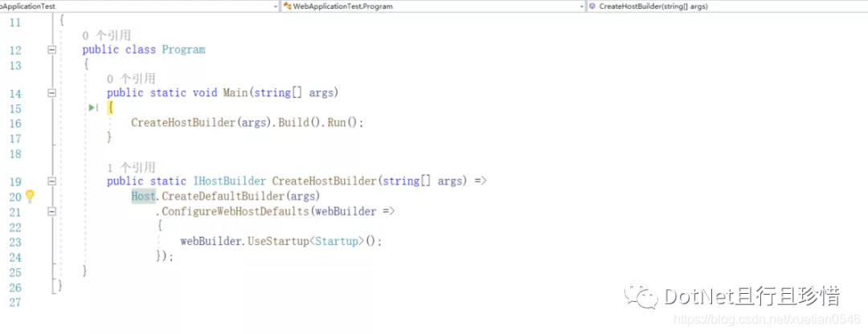868x334 pixels.
Task: Click the CreateHostBuilder method declaration name on line 19
Action: point(325,181)
